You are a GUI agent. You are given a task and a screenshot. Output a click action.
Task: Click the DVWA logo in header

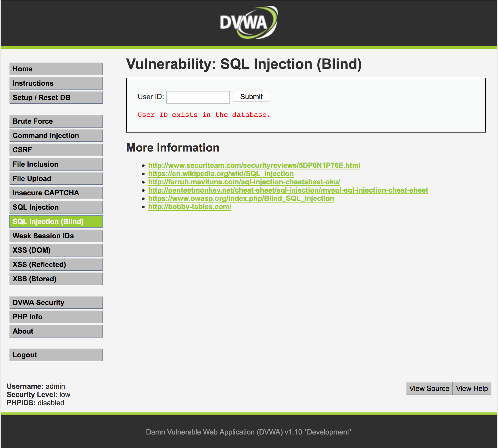click(x=249, y=22)
